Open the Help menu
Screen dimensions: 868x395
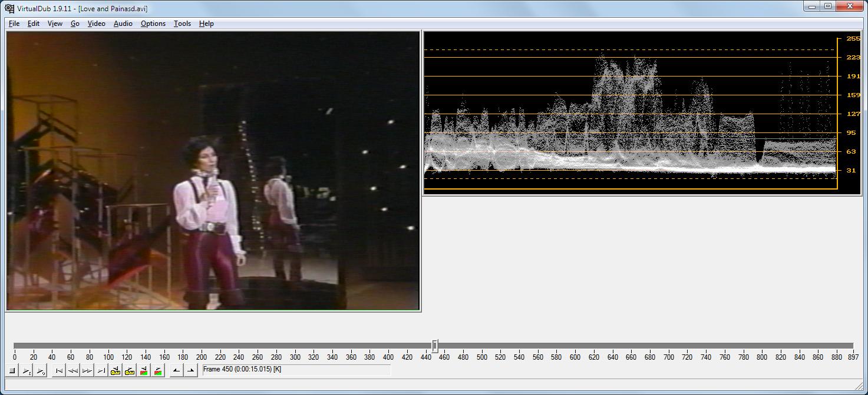coord(206,24)
